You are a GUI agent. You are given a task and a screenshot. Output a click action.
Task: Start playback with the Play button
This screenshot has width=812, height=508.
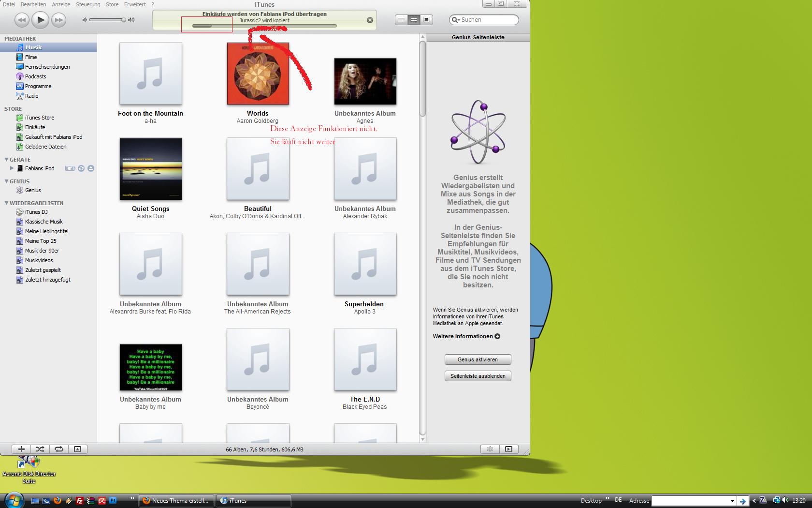40,20
